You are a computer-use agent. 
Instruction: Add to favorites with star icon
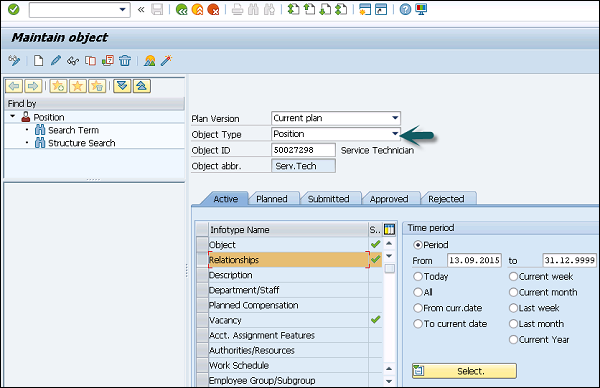tap(58, 86)
